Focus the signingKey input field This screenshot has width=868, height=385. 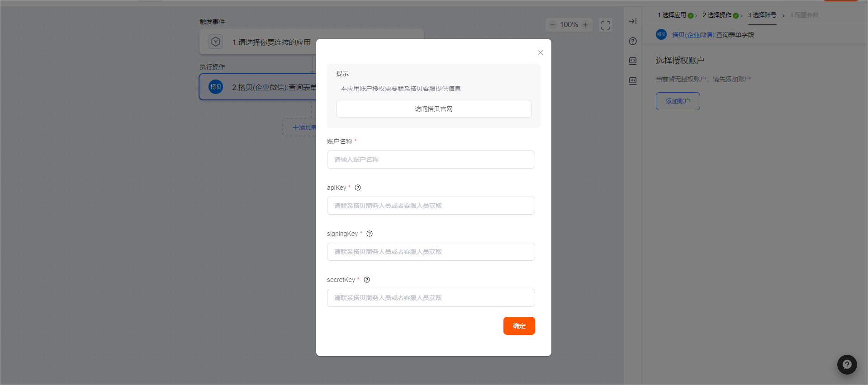pyautogui.click(x=431, y=252)
